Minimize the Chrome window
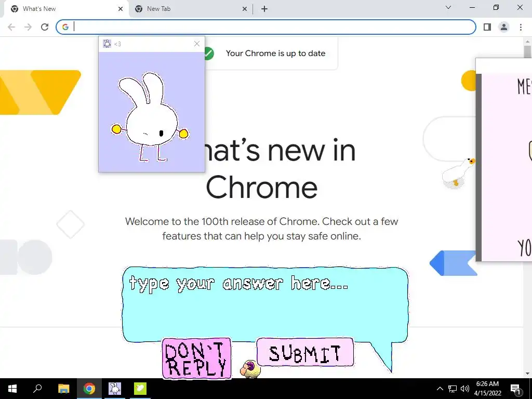Viewport: 532px width, 399px height. click(x=472, y=7)
